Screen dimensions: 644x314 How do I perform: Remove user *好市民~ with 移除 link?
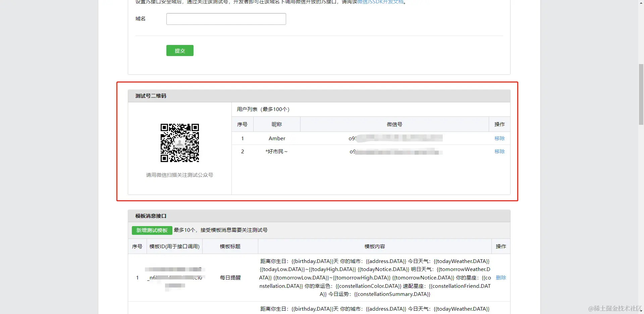click(499, 151)
